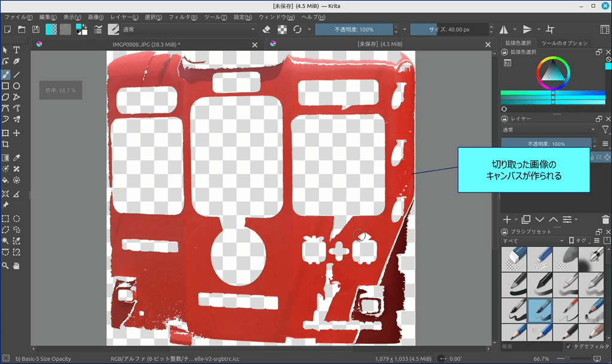
Task: Delete layer with the trash icon
Action: pos(606,219)
